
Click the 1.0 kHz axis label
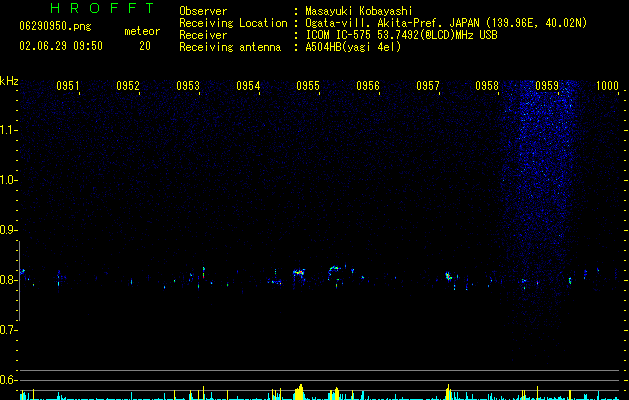pos(8,180)
